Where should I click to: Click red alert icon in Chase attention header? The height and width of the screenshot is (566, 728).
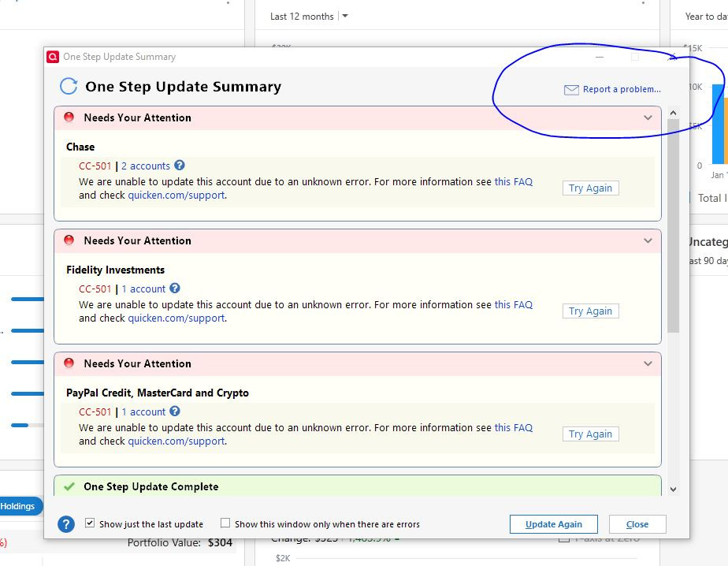click(69, 117)
